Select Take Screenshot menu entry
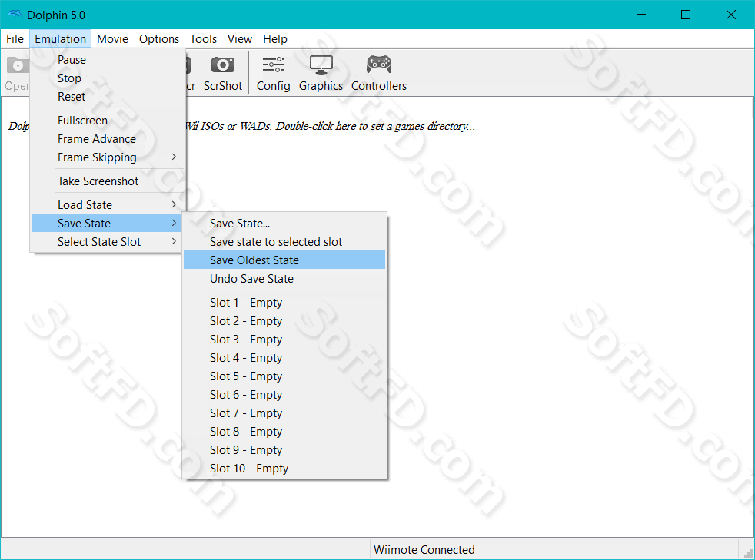 (x=108, y=181)
